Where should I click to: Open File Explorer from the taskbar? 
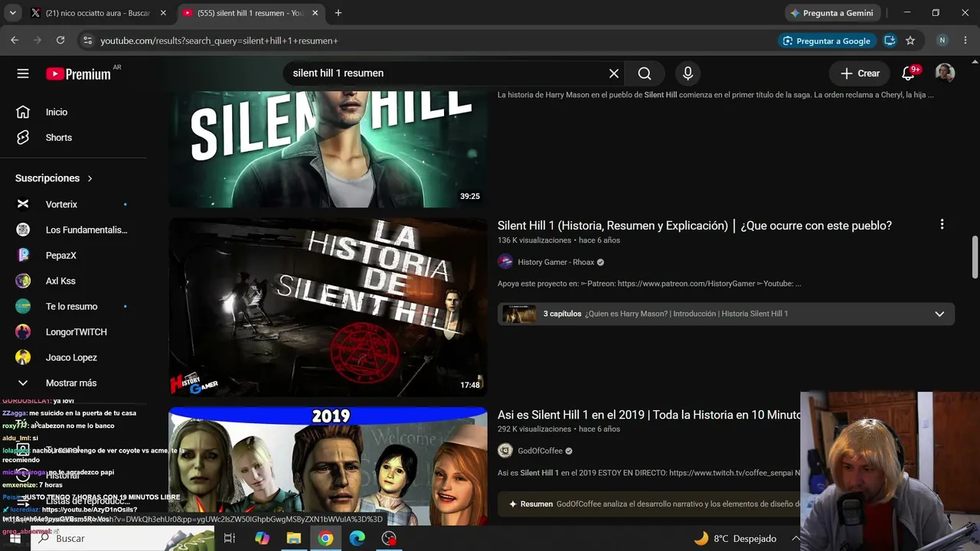[294, 538]
